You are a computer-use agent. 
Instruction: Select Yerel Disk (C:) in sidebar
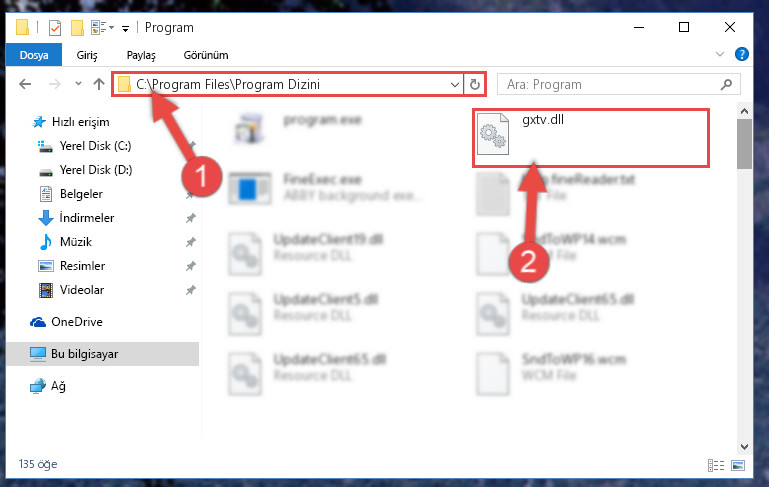click(x=95, y=146)
